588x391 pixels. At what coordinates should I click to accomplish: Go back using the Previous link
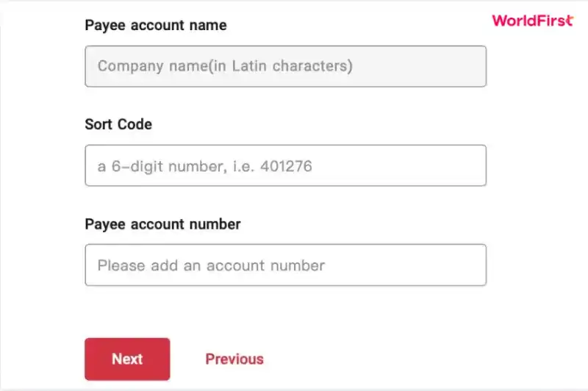click(234, 359)
